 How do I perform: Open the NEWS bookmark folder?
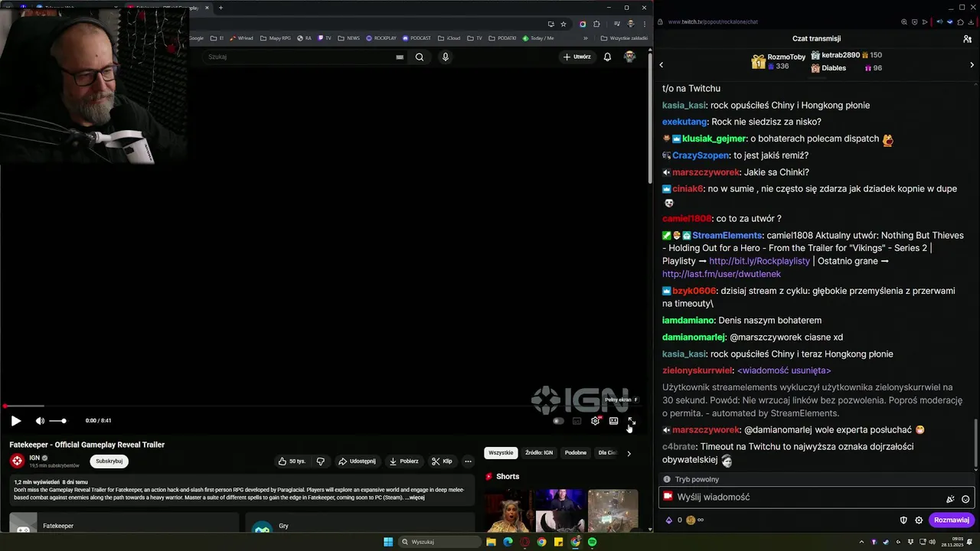(349, 37)
